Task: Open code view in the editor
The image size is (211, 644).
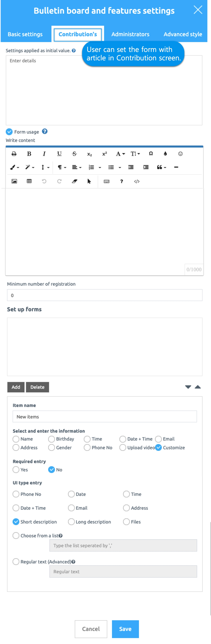Action: pyautogui.click(x=137, y=181)
